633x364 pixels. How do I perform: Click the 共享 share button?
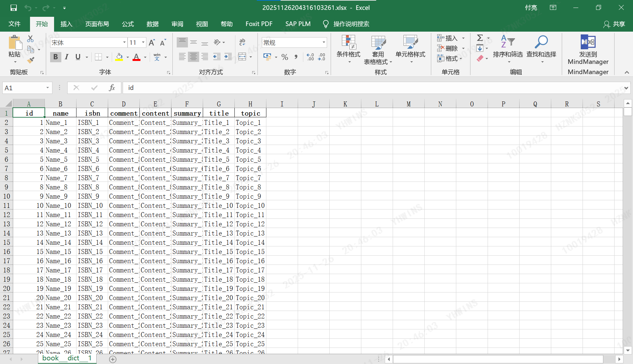(x=614, y=24)
